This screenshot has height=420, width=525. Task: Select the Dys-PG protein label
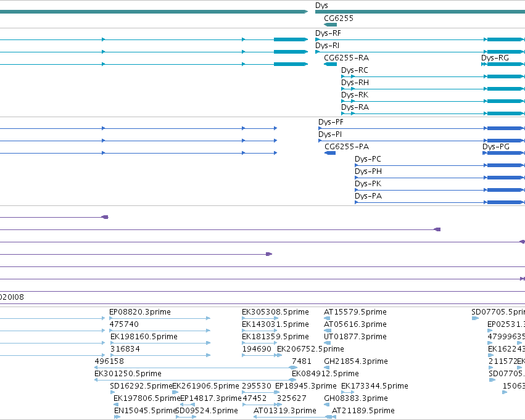click(496, 147)
